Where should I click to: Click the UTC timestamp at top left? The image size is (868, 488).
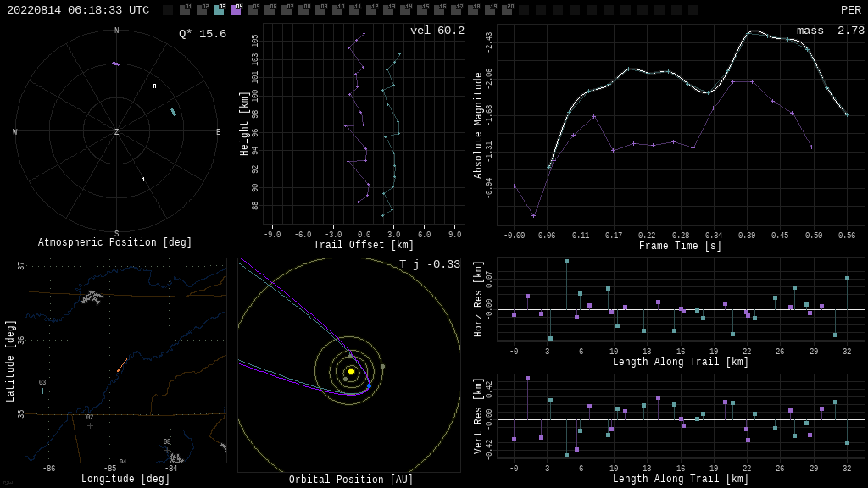78,10
